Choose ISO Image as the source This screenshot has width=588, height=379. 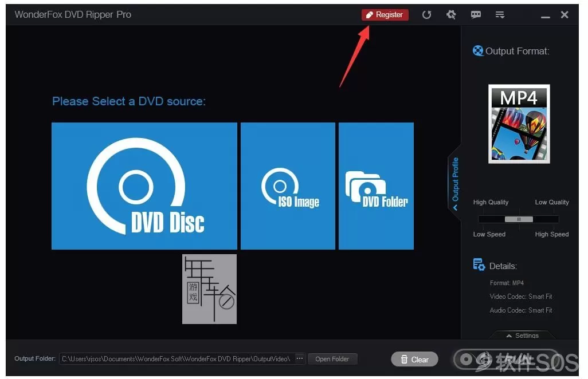(x=288, y=185)
